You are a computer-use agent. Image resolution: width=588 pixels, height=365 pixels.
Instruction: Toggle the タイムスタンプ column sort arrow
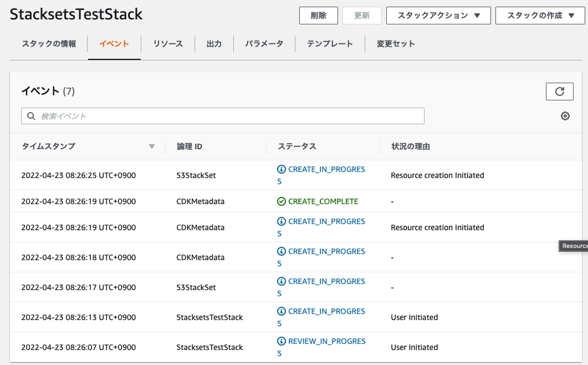pos(152,146)
